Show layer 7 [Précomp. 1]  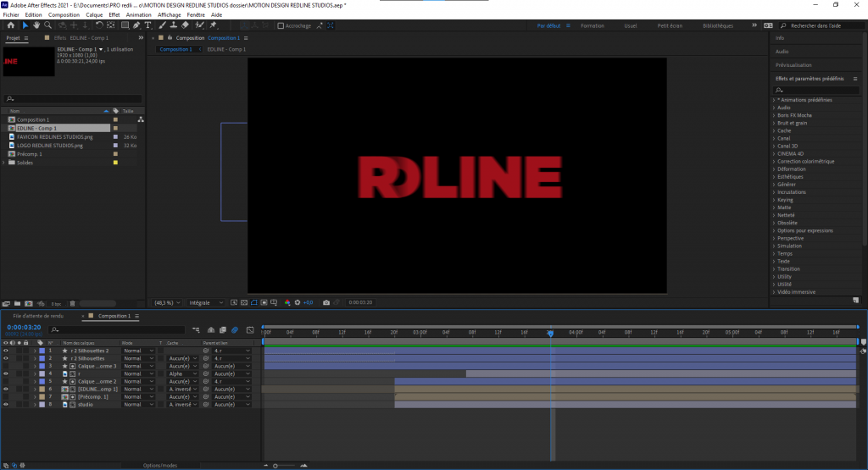[6, 397]
